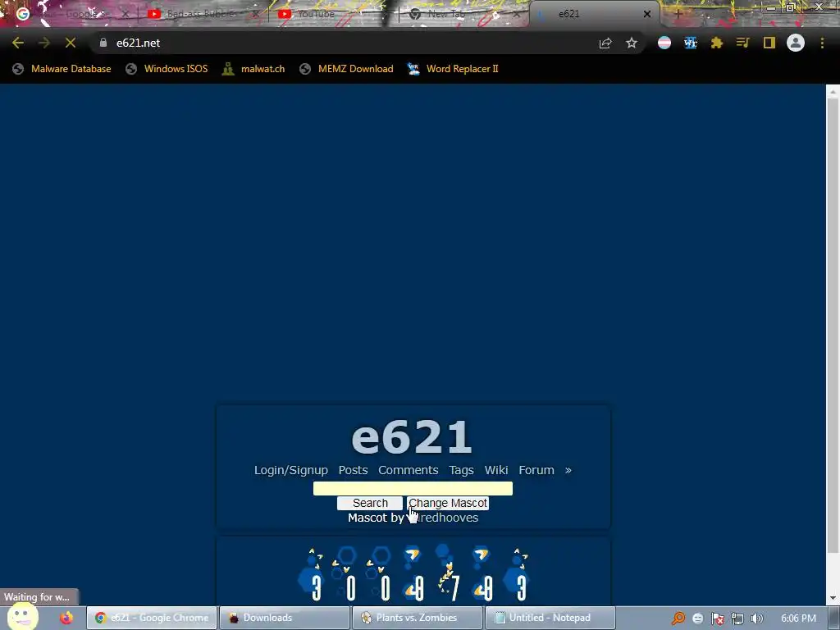The width and height of the screenshot is (840, 630).
Task: Share this page via the share icon
Action: [x=605, y=43]
